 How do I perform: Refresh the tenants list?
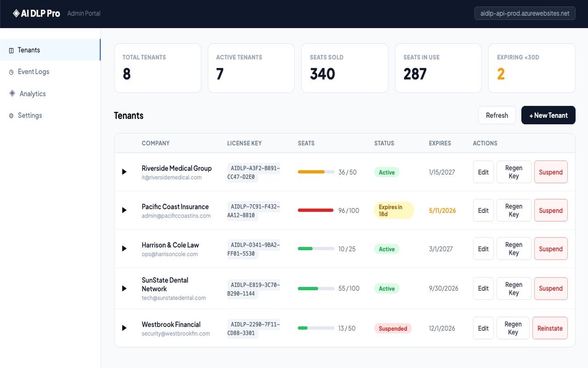(497, 115)
